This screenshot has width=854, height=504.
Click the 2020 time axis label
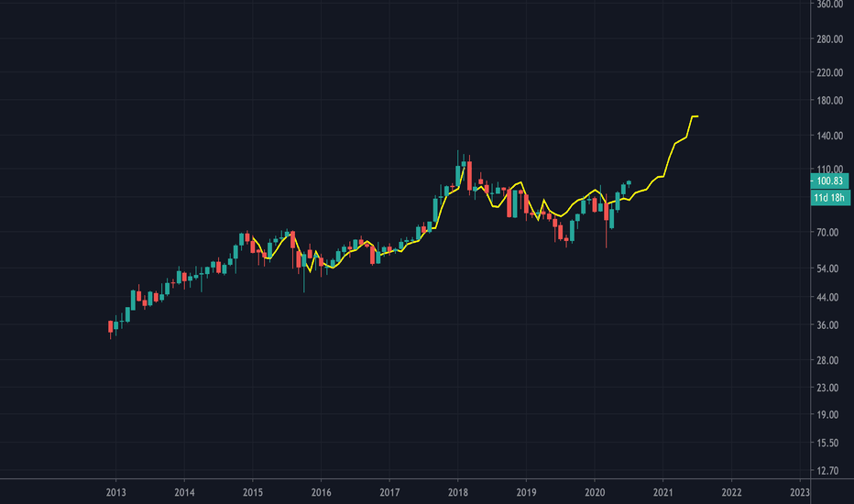click(x=595, y=493)
